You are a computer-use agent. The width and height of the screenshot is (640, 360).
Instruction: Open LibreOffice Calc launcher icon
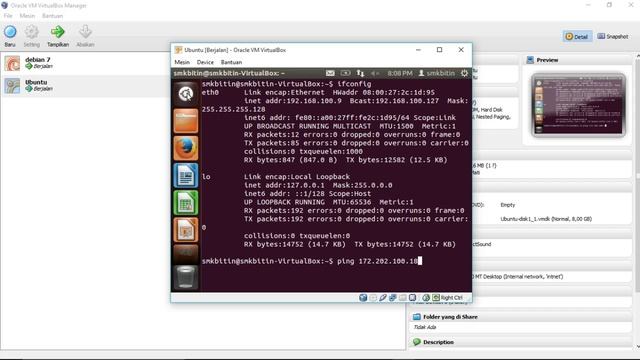point(186,203)
